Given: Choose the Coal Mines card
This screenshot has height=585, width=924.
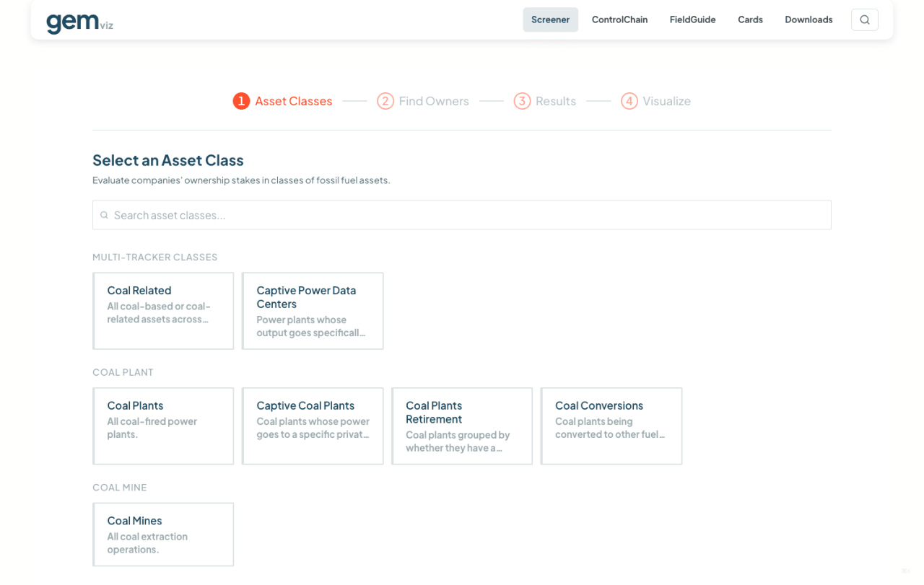Looking at the screenshot, I should click(x=163, y=535).
